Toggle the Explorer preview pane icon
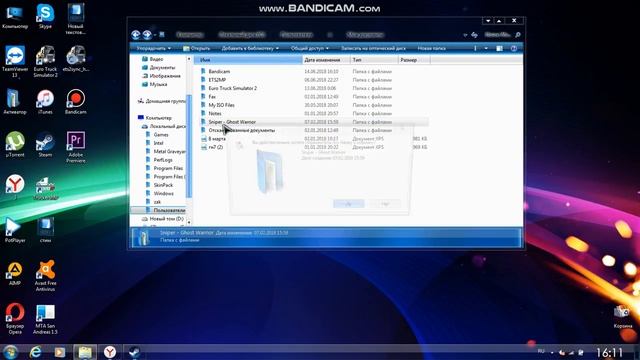Screen dimensions: 640x360 tap(499, 48)
